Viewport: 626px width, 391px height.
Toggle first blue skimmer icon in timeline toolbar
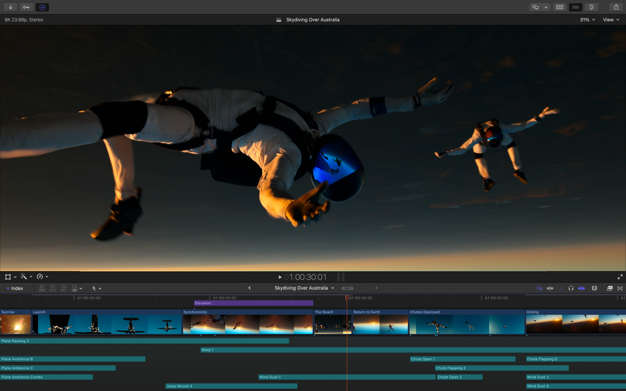(x=539, y=288)
